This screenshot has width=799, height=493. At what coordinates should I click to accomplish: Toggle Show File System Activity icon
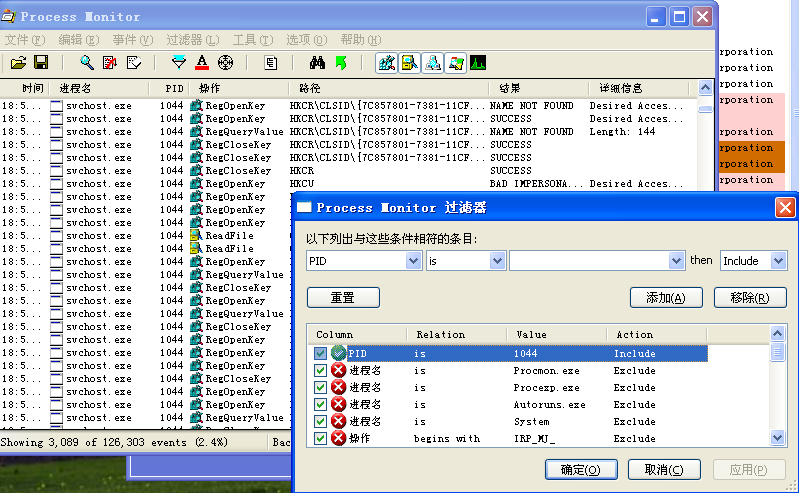[410, 63]
